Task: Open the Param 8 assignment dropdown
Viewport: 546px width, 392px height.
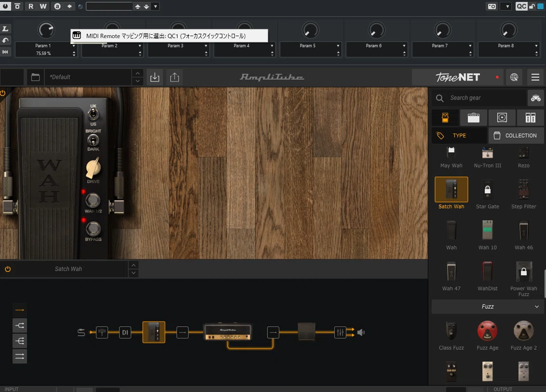Action: coord(536,46)
